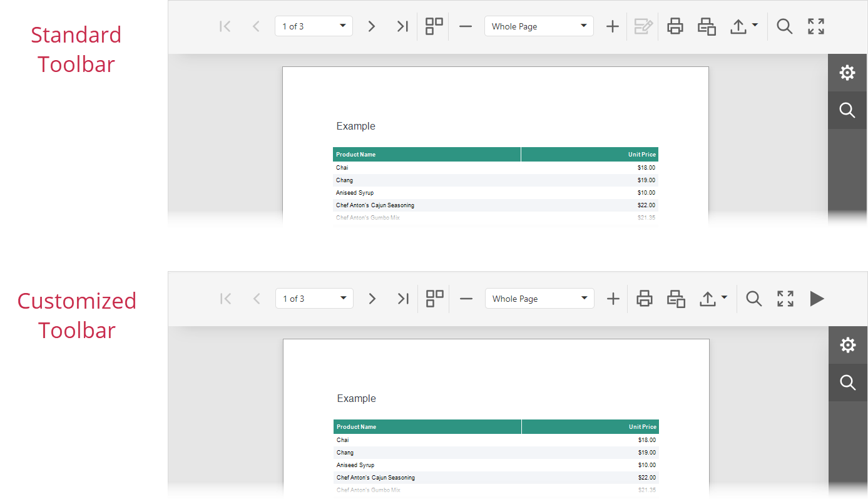Toggle full screen in Customized Toolbar

pos(785,299)
